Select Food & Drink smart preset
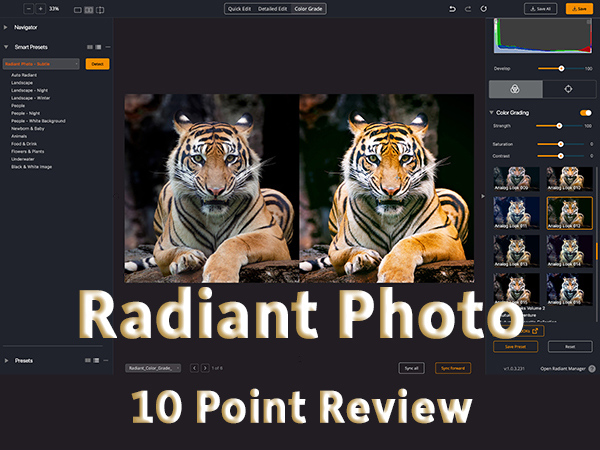Screen dimensions: 600x450 point(24,144)
